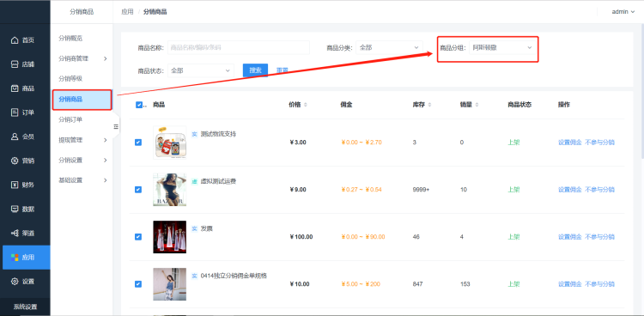This screenshot has height=316, width=644.
Task: Click 设置佣金 for 发票
Action: tap(569, 237)
